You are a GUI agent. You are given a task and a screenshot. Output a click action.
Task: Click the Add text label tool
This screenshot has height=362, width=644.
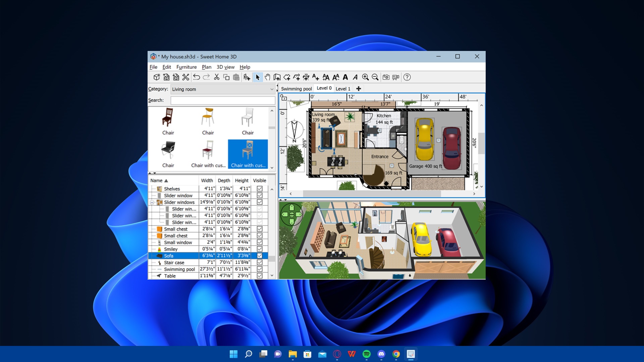315,77
